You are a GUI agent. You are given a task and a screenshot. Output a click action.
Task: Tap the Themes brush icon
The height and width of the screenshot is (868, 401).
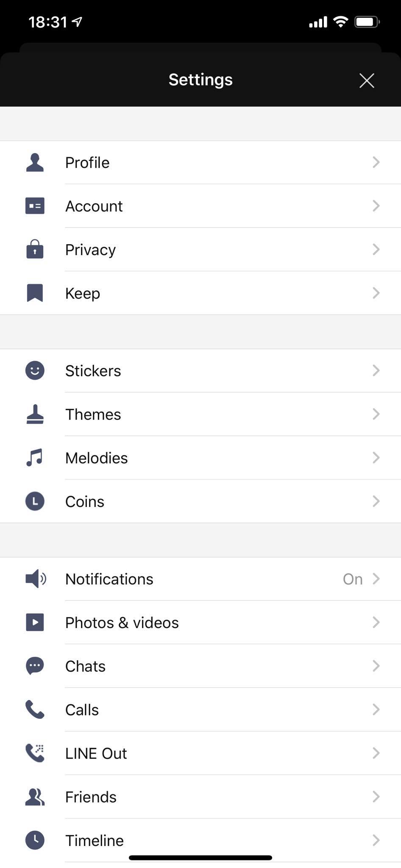(x=35, y=414)
